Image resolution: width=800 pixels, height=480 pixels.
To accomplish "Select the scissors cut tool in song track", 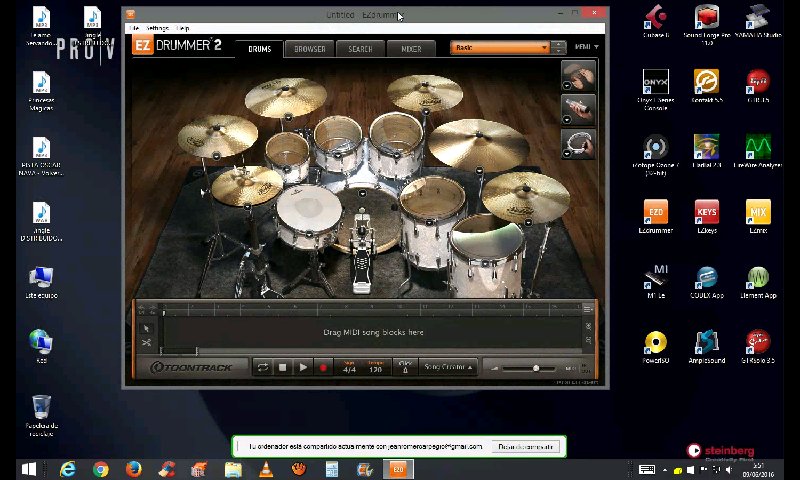I will point(146,343).
